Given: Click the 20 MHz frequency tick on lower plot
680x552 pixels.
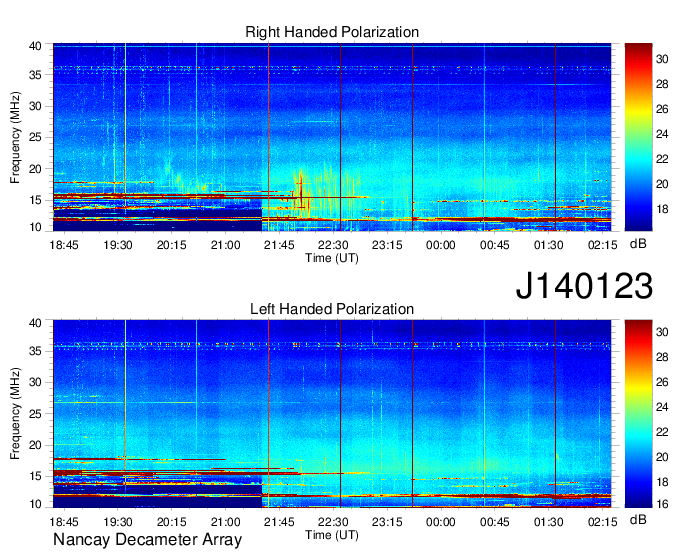Looking at the screenshot, I should [35, 445].
